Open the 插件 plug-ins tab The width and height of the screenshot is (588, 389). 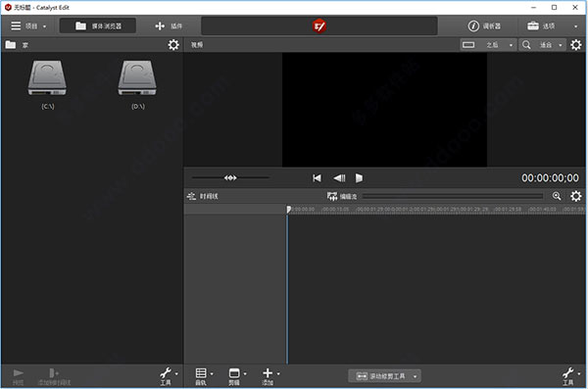pyautogui.click(x=169, y=25)
